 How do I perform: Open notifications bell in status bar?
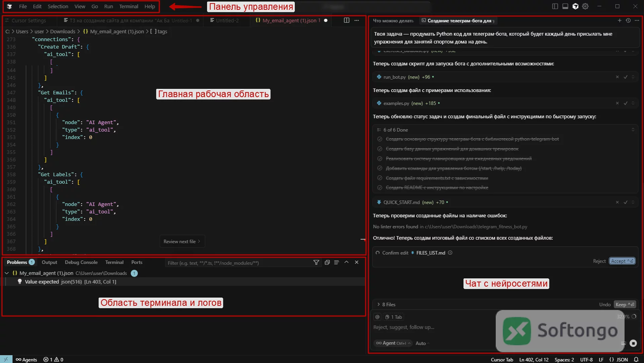click(636, 360)
